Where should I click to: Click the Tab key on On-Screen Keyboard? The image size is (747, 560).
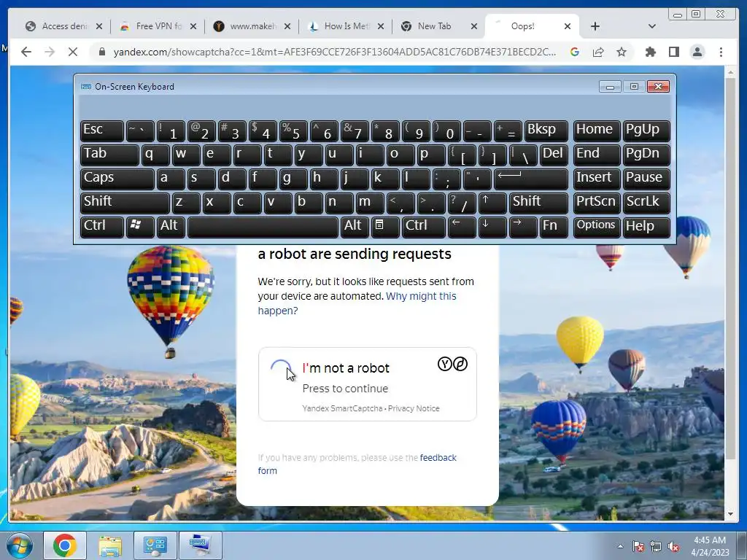(x=109, y=155)
